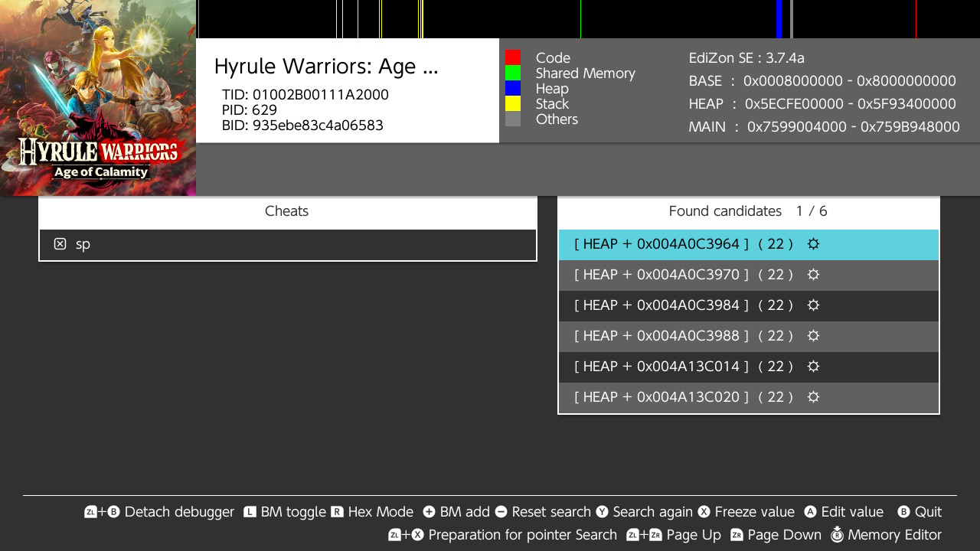The height and width of the screenshot is (551, 980).
Task: Click the Hyrule Warriors game cover thumbnail
Action: (x=98, y=98)
